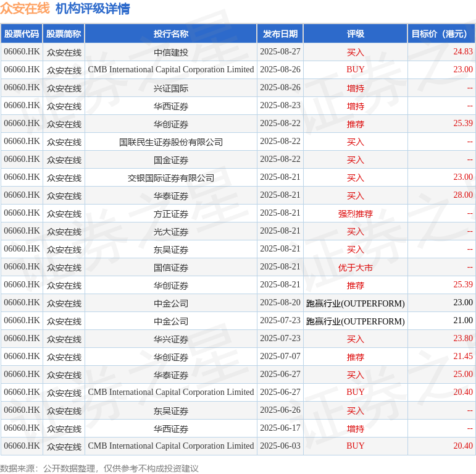Click the 优于大市 rating cell
This screenshot has width=476, height=474.
point(356,268)
